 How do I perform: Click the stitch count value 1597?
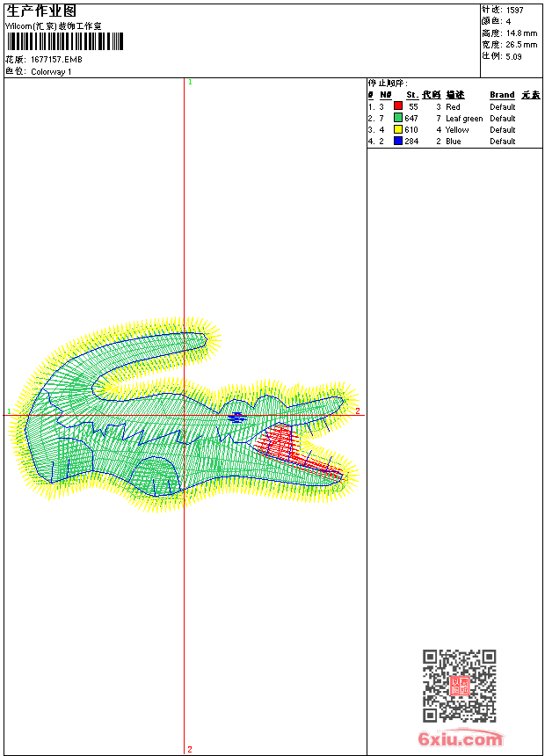coord(514,11)
